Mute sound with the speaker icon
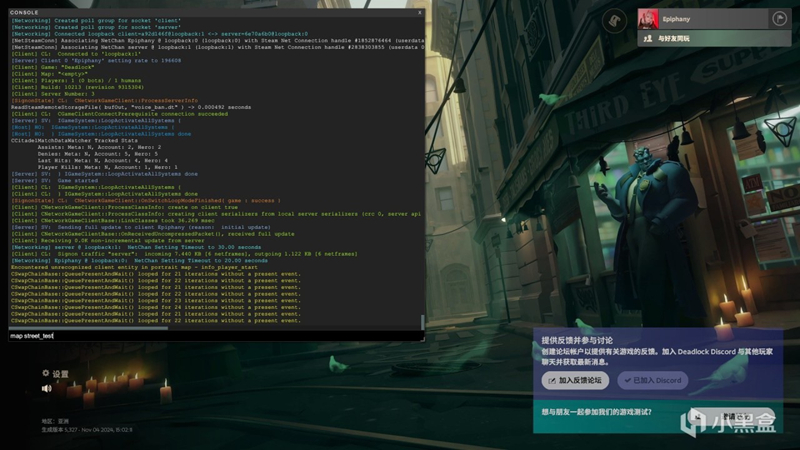This screenshot has width=800, height=450. coord(46,388)
